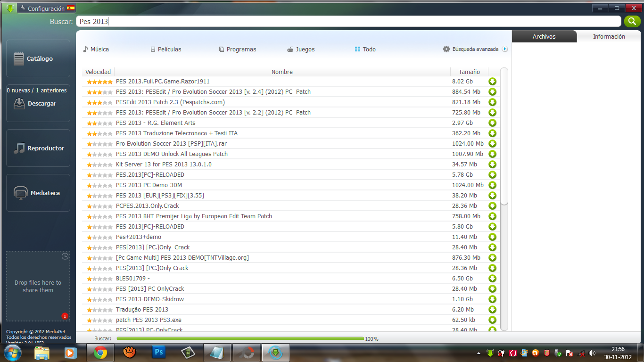Click the volume speaker tray icon
This screenshot has height=362, width=644.
click(592, 353)
